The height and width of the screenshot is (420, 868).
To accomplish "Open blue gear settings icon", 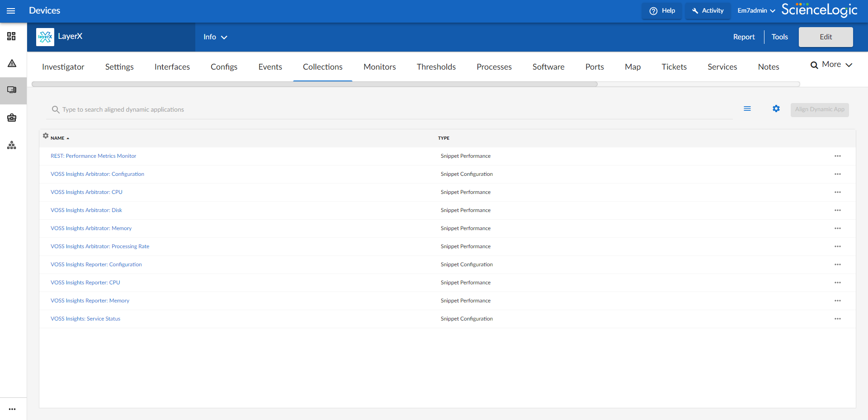I will [776, 109].
